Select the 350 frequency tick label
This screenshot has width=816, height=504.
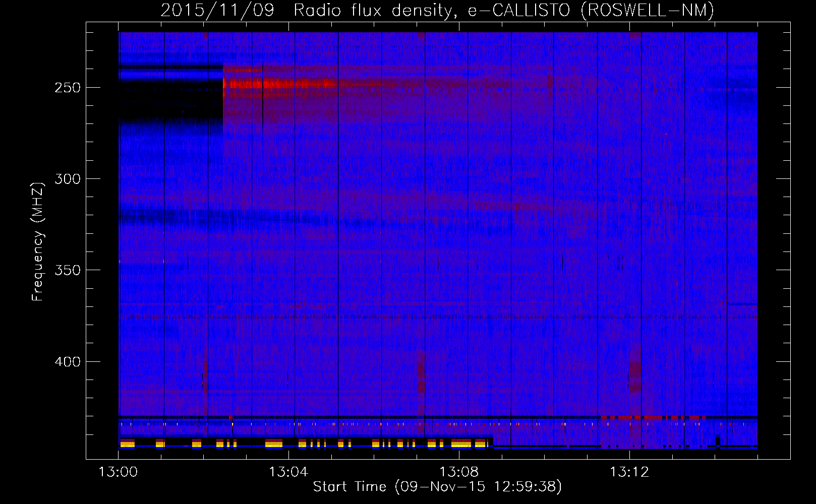click(x=68, y=270)
